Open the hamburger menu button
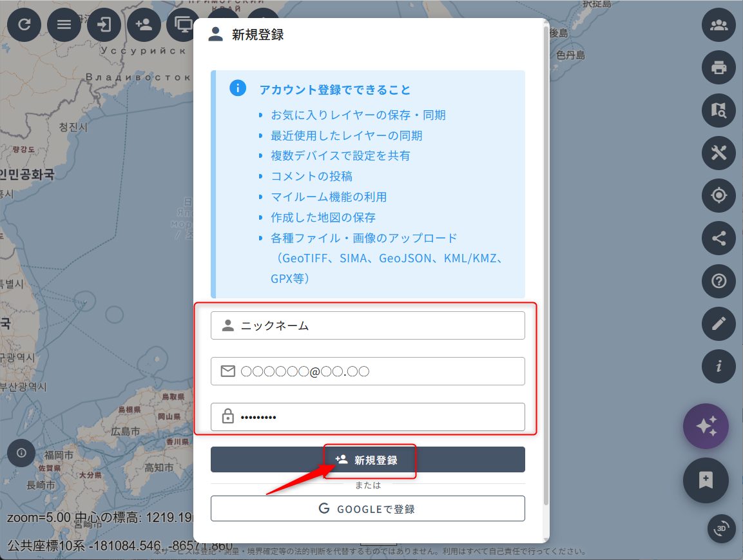743x560 pixels. tap(64, 25)
